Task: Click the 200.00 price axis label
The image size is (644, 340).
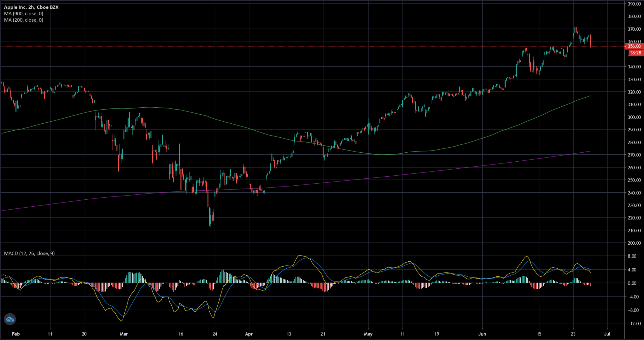Action: (x=634, y=243)
